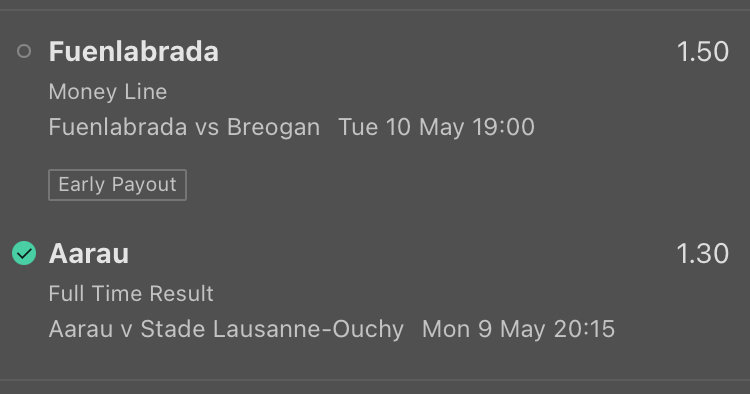This screenshot has height=394, width=750.
Task: Click the green won checkmark beside Aarau
Action: (24, 253)
